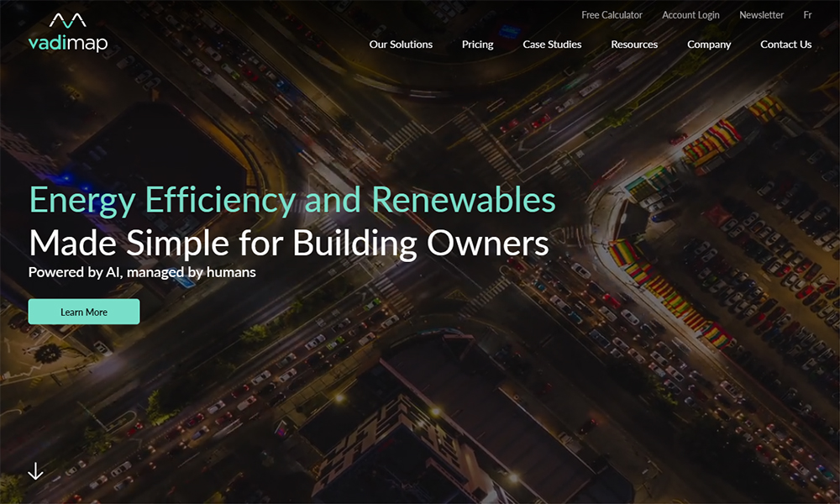Image resolution: width=840 pixels, height=504 pixels.
Task: Open the Pricing menu item
Action: [x=477, y=45]
